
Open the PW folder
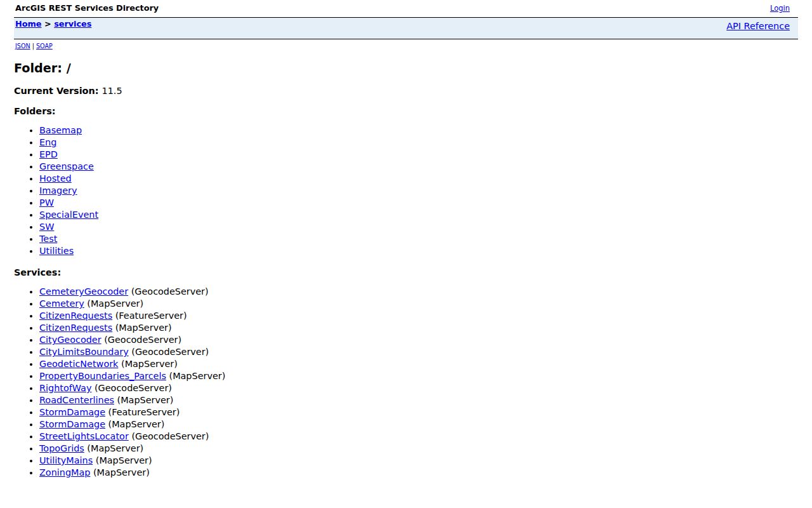point(46,203)
